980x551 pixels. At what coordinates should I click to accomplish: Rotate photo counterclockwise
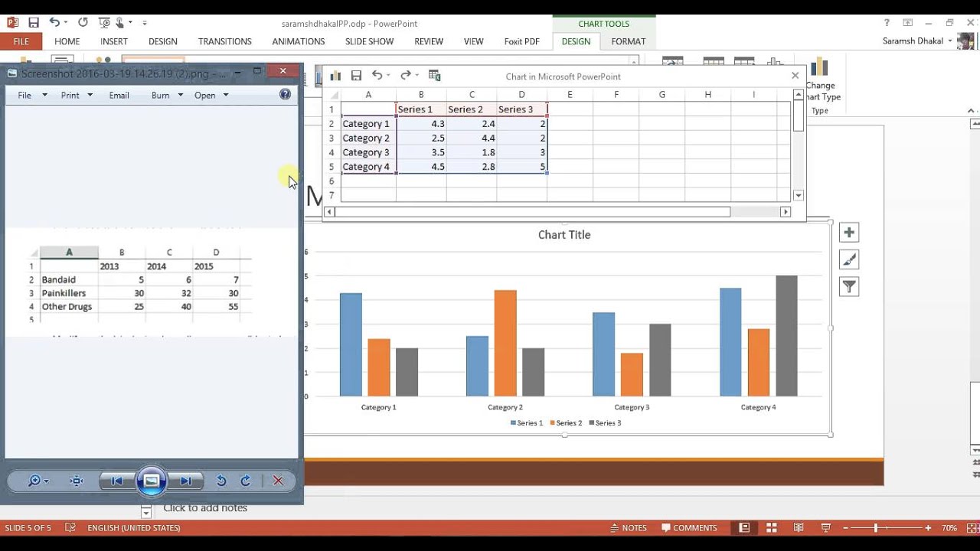[x=221, y=481]
